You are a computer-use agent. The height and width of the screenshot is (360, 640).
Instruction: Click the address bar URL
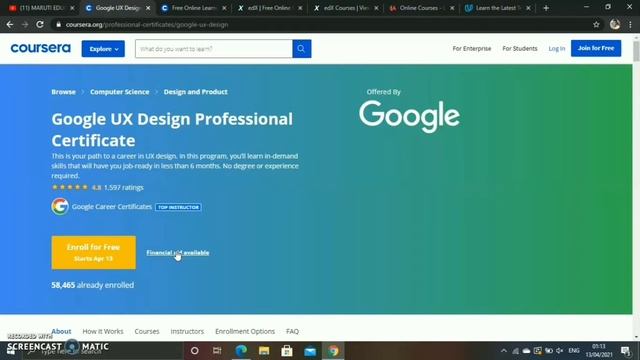pos(147,24)
